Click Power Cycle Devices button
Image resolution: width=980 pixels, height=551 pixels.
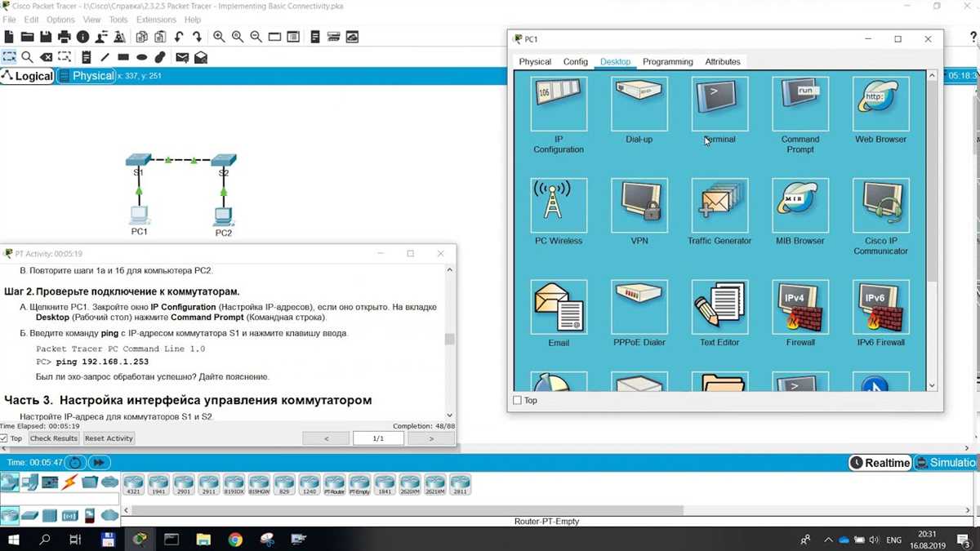coord(75,463)
